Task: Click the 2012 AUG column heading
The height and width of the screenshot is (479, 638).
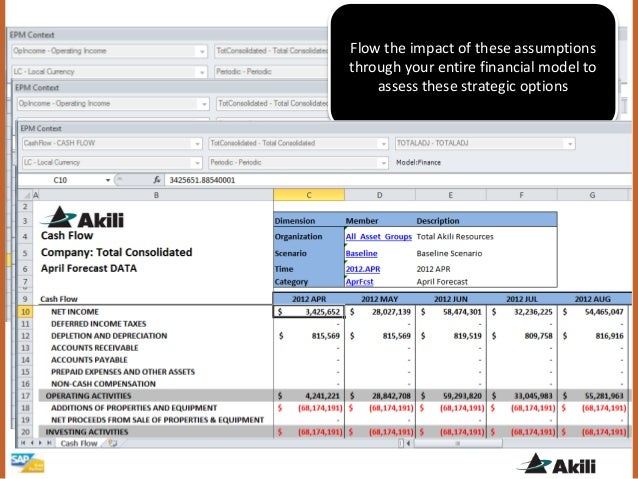Action: [x=592, y=299]
